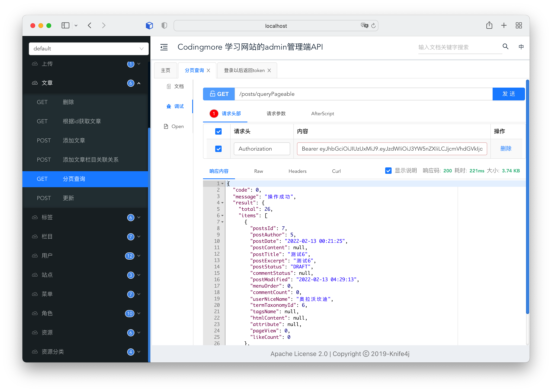Click the blue cube extension icon
The height and width of the screenshot is (392, 552).
pos(149,26)
